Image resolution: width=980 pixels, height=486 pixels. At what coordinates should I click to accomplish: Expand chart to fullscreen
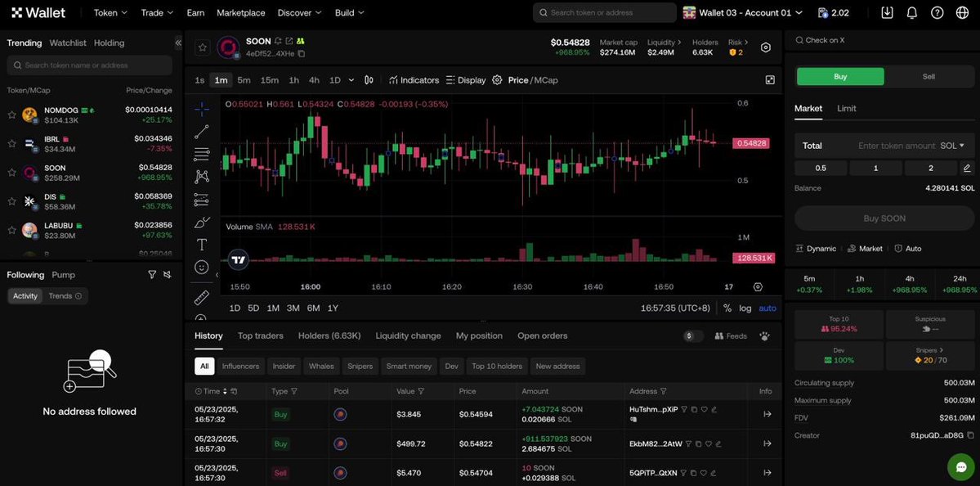(x=770, y=80)
